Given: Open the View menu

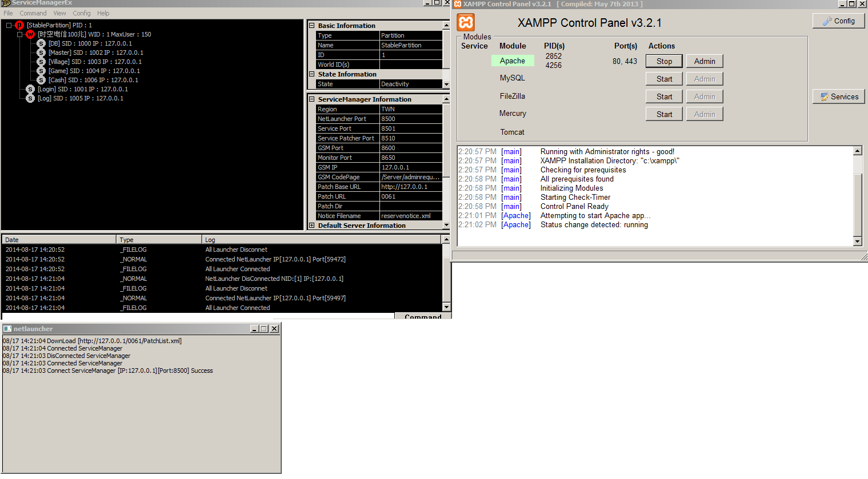Looking at the screenshot, I should (x=59, y=13).
